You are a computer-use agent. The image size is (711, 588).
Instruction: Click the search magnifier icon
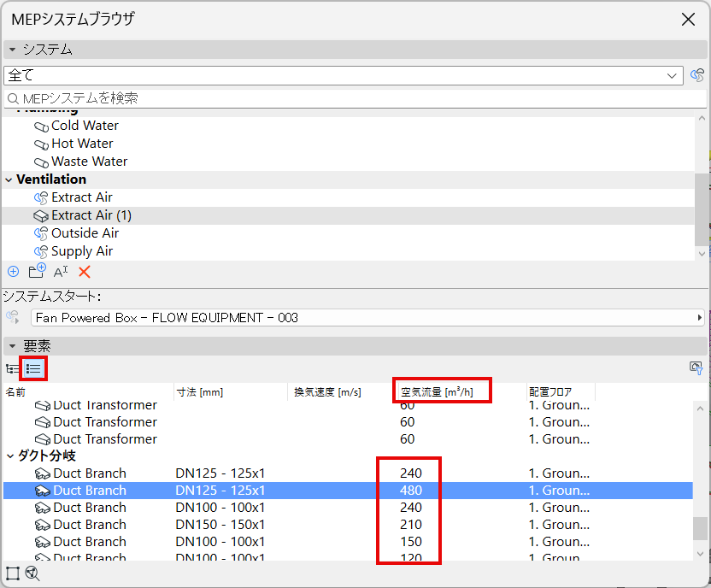coord(14,98)
